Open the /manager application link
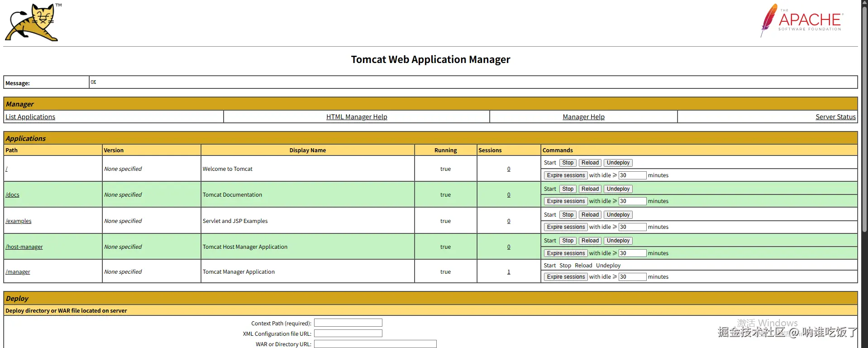The width and height of the screenshot is (868, 348). click(x=18, y=272)
